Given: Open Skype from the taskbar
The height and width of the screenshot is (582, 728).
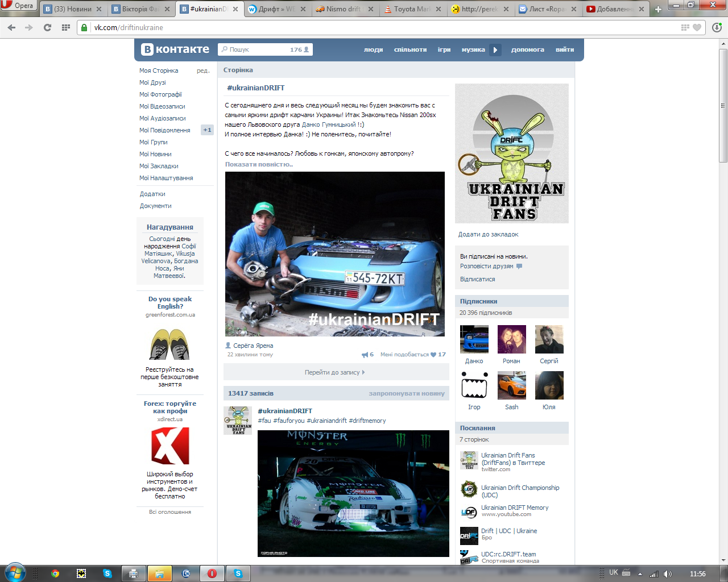Looking at the screenshot, I should (x=107, y=573).
